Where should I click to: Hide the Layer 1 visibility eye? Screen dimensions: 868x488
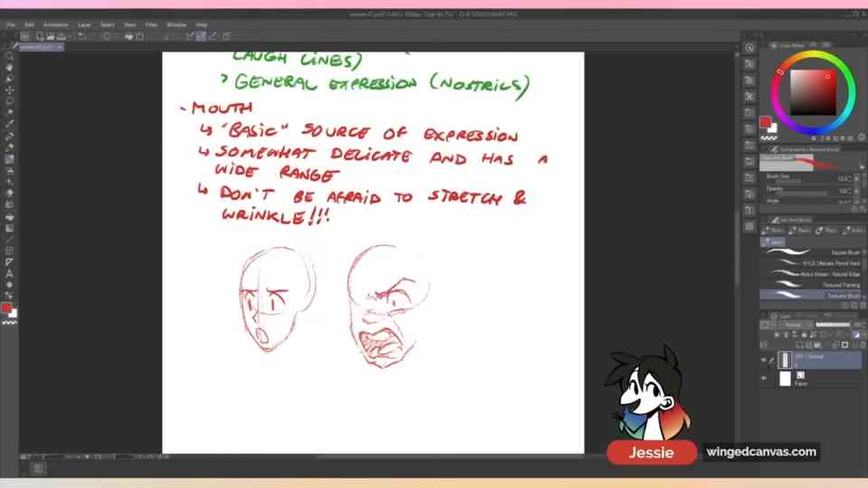click(x=764, y=360)
